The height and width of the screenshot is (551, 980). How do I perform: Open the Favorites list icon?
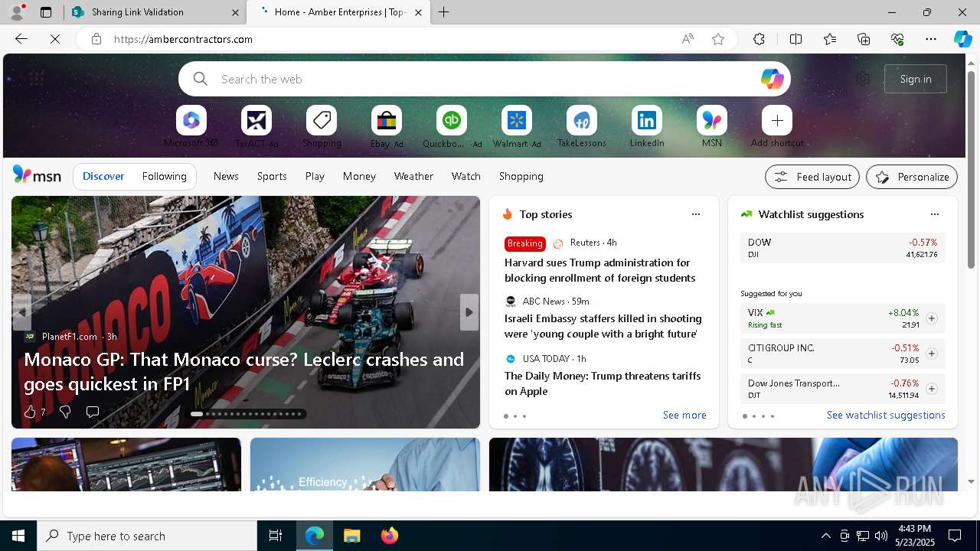pyautogui.click(x=830, y=39)
